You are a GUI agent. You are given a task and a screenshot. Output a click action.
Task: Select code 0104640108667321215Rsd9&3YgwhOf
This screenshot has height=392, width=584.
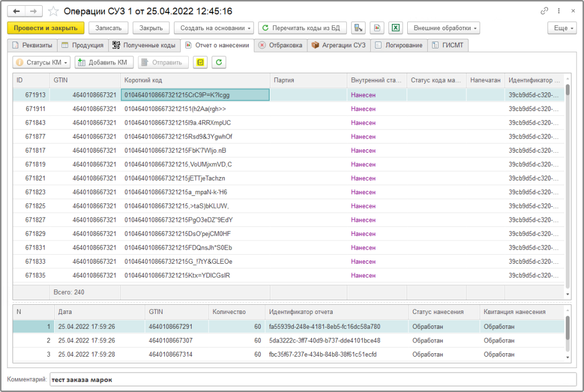[179, 137]
